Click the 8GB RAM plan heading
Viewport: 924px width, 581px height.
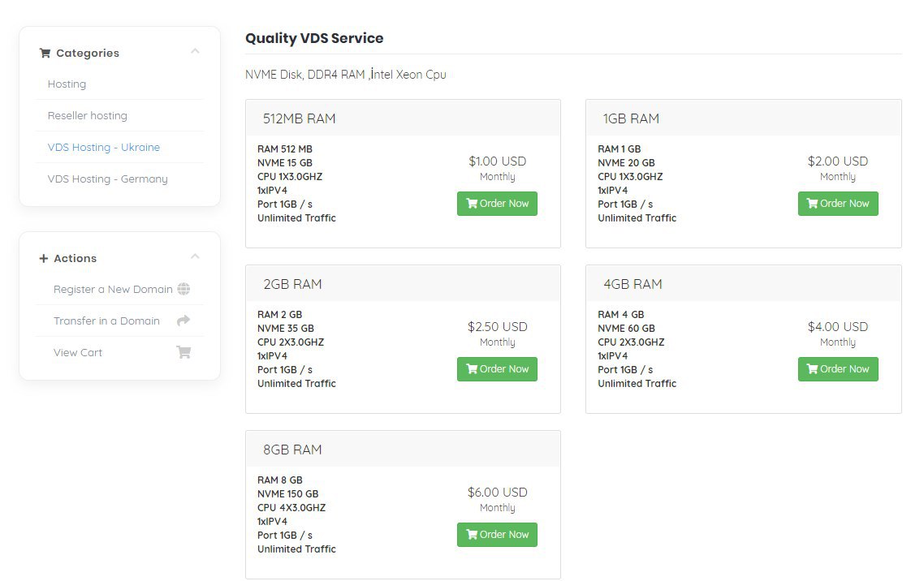tap(292, 450)
